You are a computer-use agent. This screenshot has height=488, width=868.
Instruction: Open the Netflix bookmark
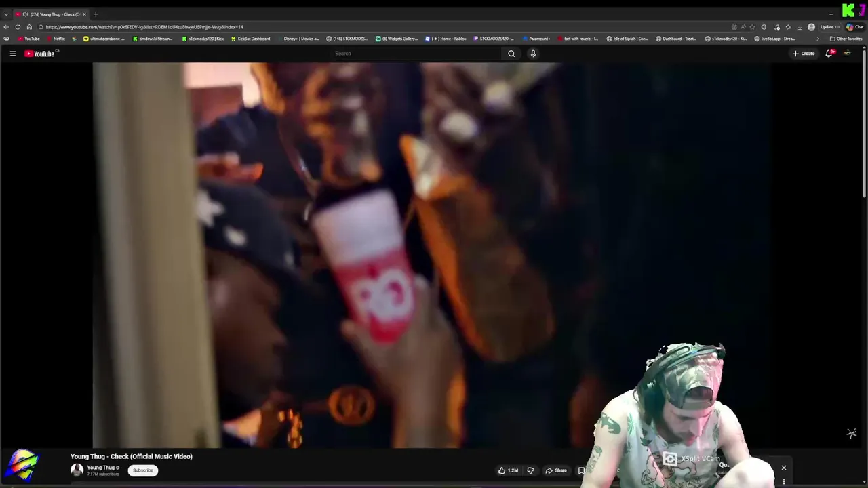[x=56, y=39]
